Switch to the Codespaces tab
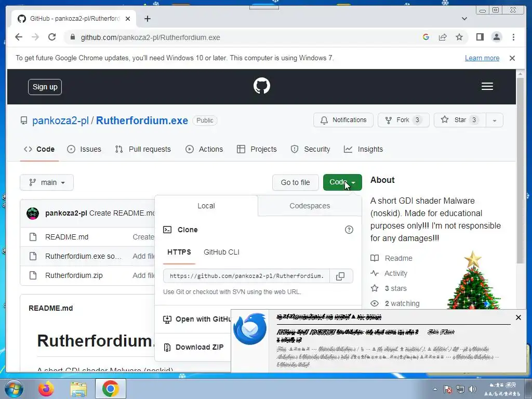This screenshot has width=532, height=399. [310, 206]
